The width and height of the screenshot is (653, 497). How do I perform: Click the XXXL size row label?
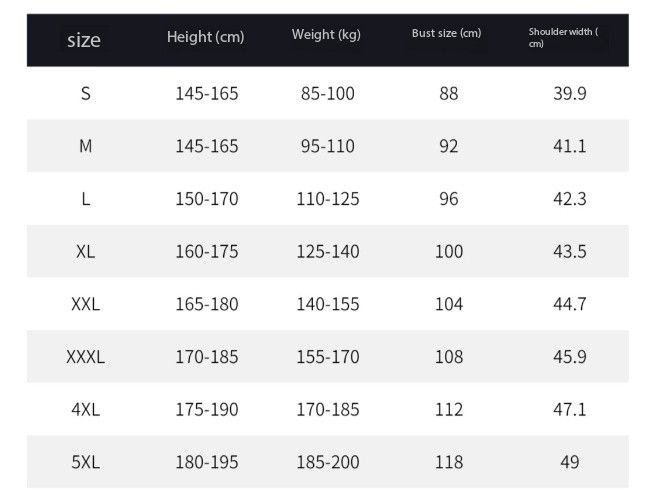point(86,356)
